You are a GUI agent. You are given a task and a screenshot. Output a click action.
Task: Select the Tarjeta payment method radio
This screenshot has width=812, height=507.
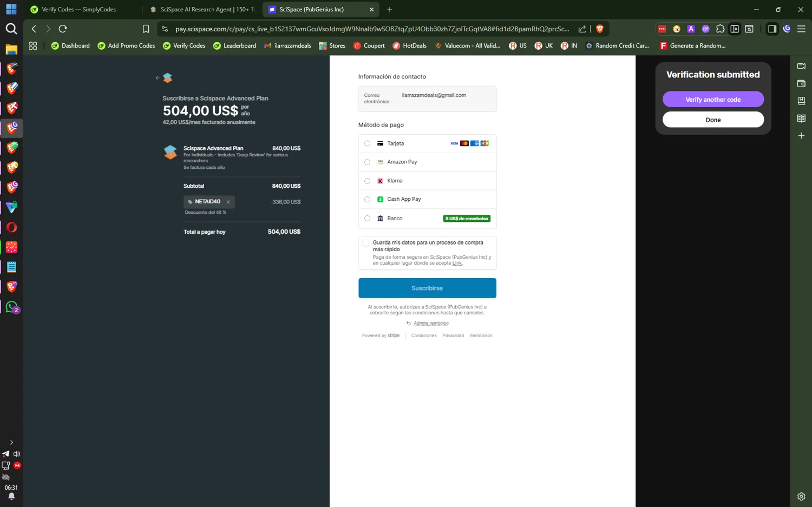pos(367,143)
